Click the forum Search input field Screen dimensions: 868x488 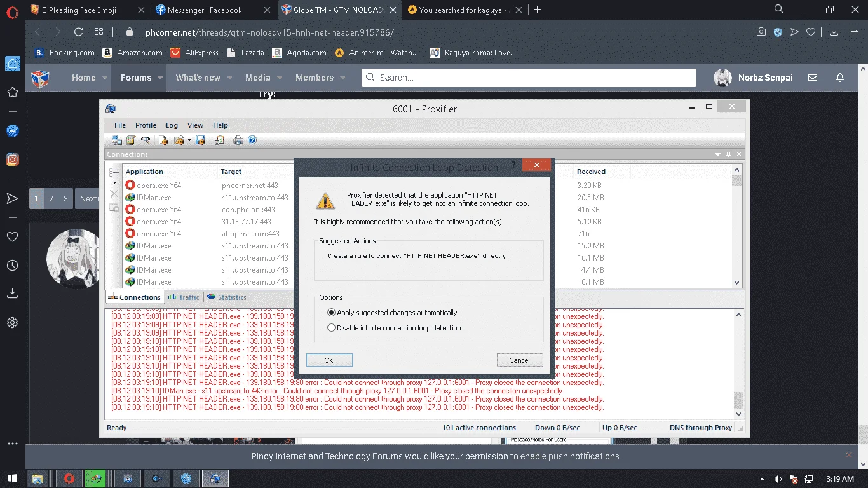point(529,78)
